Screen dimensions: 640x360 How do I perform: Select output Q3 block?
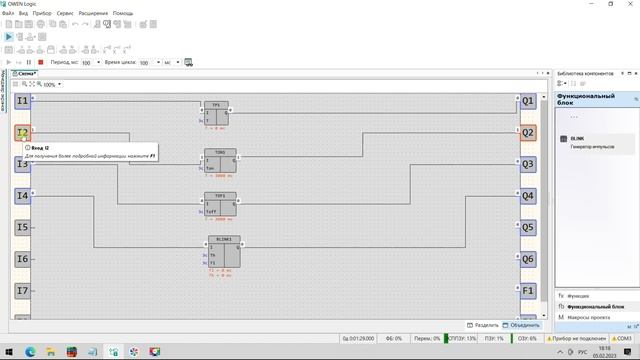528,164
